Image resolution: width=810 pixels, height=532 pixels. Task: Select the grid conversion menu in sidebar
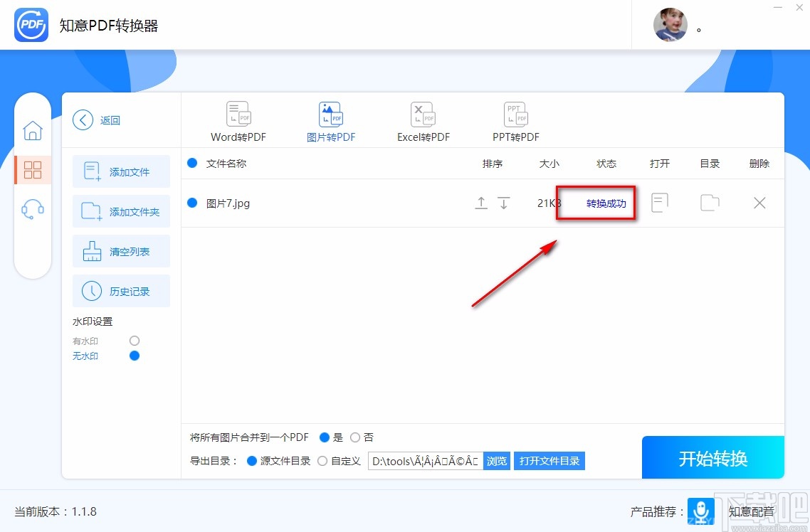pos(33,170)
